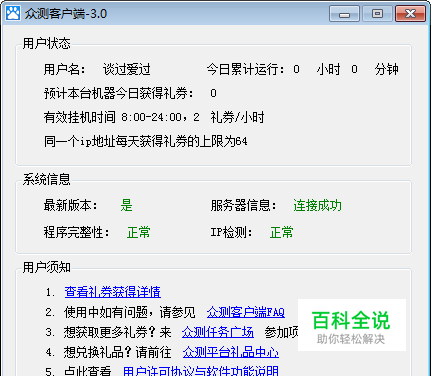Viewport: 431px width, 376px height.
Task: Click the 正常 value beside 程序完整性
Action: (139, 232)
